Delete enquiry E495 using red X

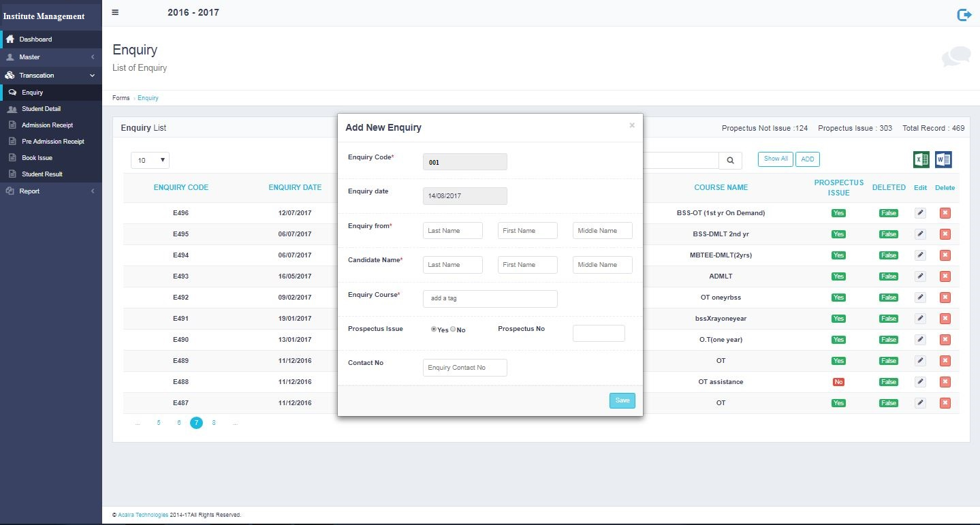coord(945,234)
